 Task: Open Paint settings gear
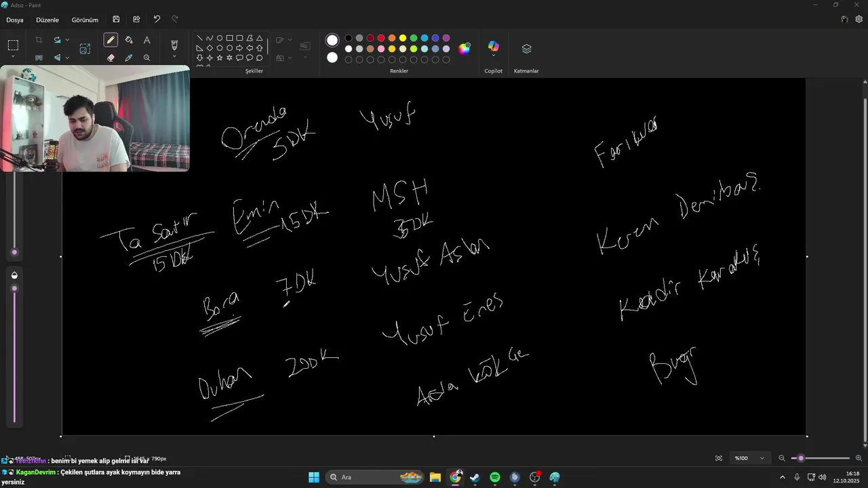tap(859, 20)
